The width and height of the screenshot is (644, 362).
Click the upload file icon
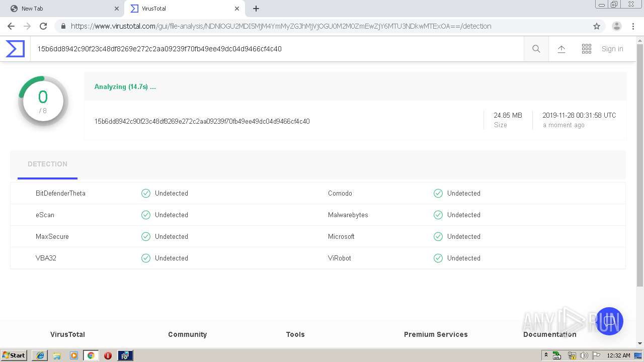(561, 49)
